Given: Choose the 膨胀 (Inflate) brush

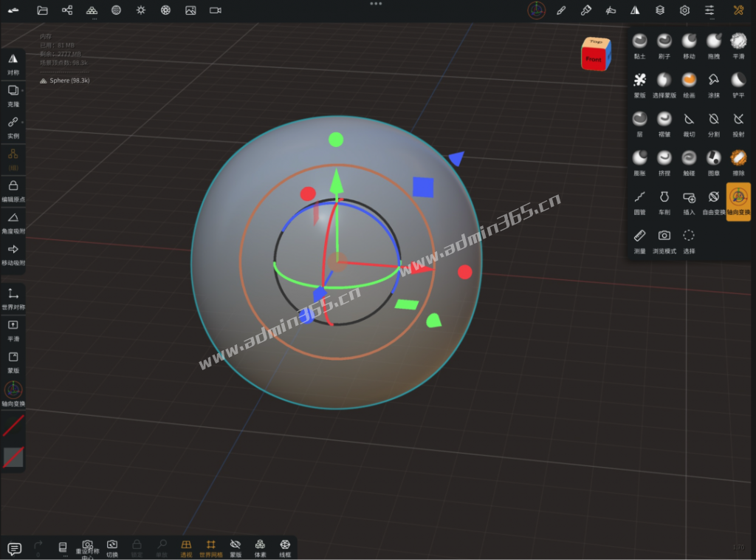Looking at the screenshot, I should click(639, 163).
